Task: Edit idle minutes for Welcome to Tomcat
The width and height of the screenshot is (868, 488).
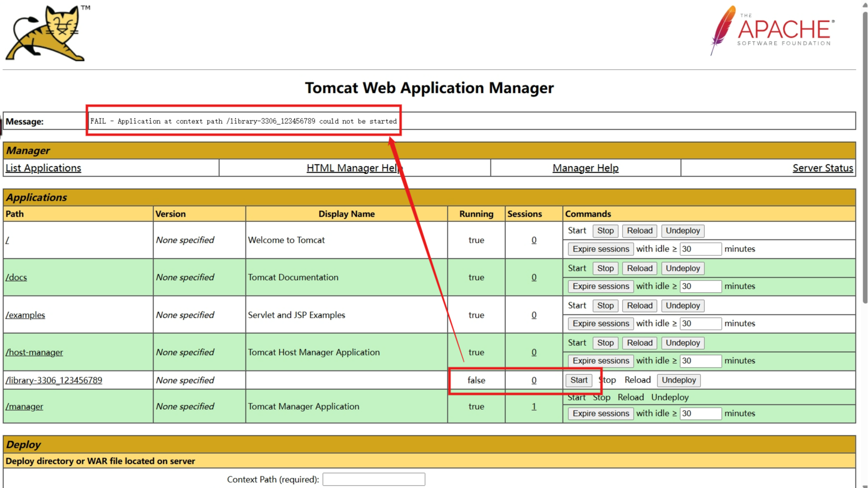Action: [700, 249]
